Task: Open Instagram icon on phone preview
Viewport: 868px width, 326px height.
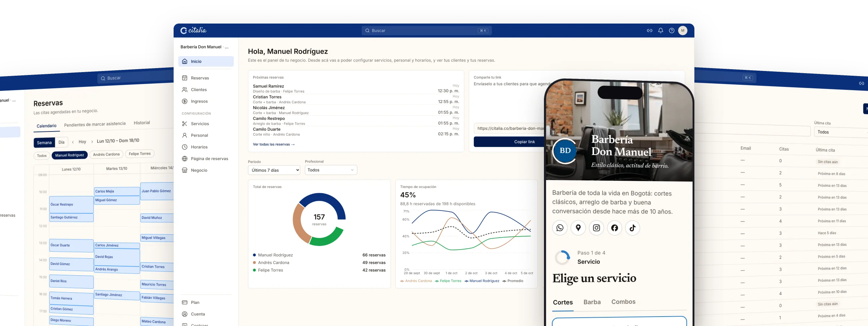Action: tap(596, 228)
